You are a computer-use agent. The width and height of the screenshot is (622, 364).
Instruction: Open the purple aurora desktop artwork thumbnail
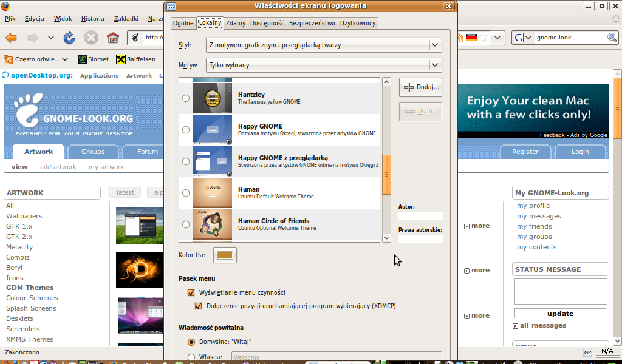tap(140, 315)
